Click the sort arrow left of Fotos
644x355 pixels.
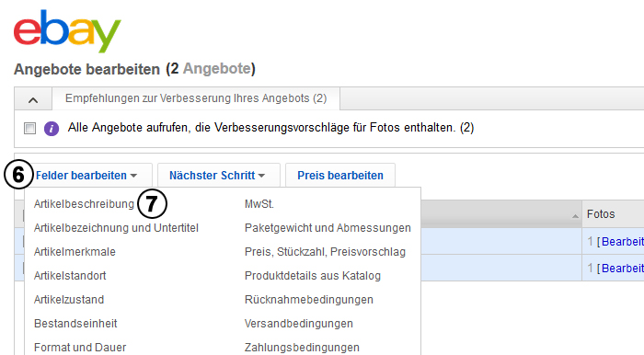[575, 216]
